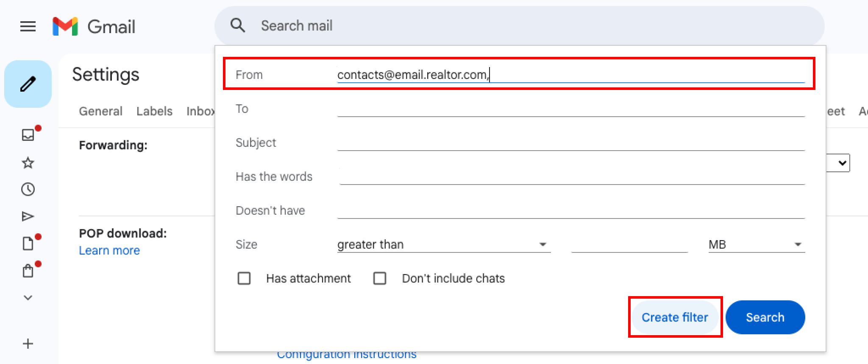Enable the Has attachment checkbox

coord(244,278)
